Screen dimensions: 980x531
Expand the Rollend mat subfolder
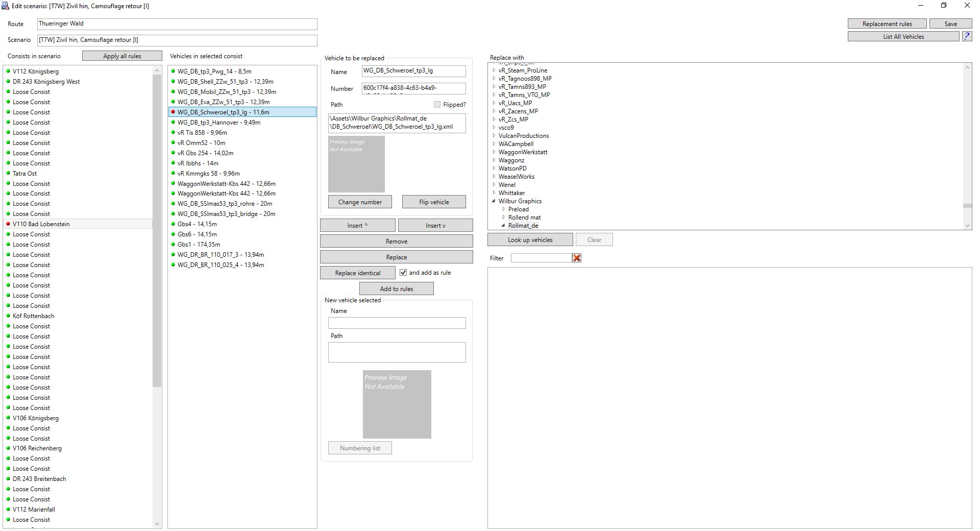504,218
